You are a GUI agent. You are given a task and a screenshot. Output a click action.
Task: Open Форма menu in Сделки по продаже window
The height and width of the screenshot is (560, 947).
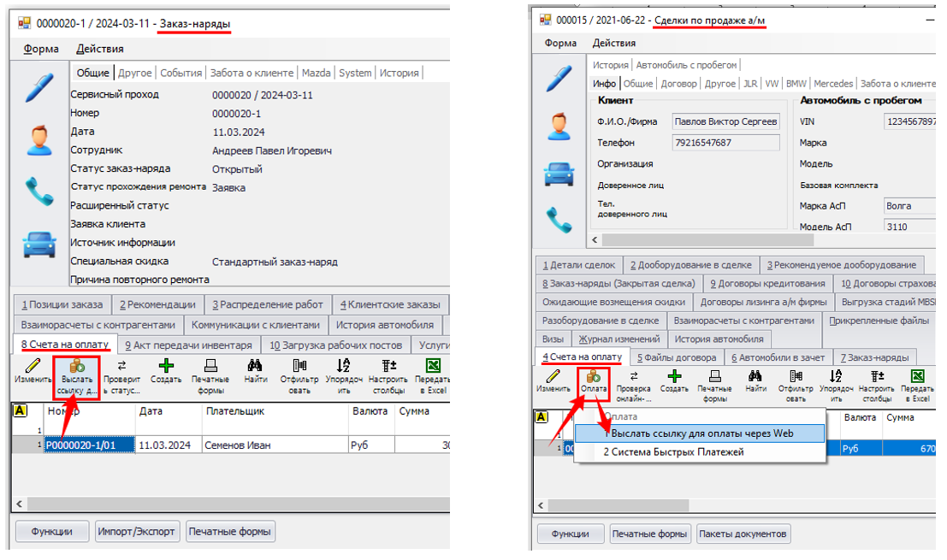[560, 43]
